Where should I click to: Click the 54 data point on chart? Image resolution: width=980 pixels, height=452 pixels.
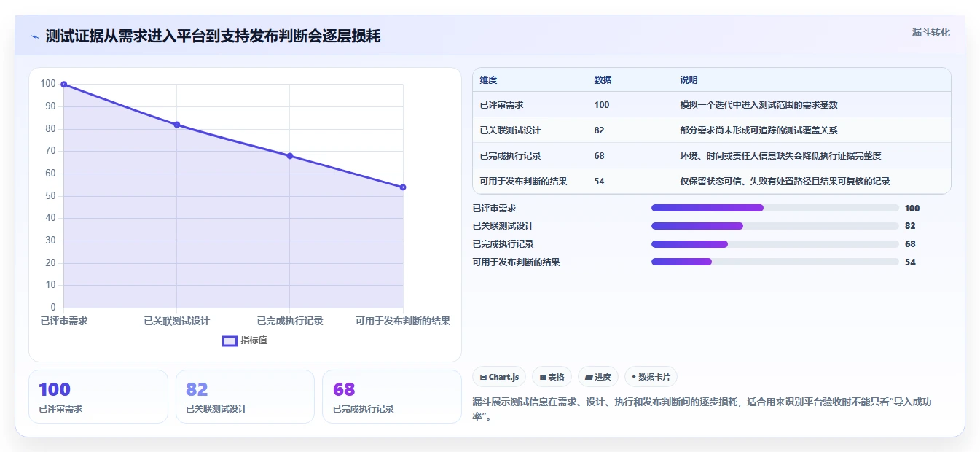tap(403, 187)
